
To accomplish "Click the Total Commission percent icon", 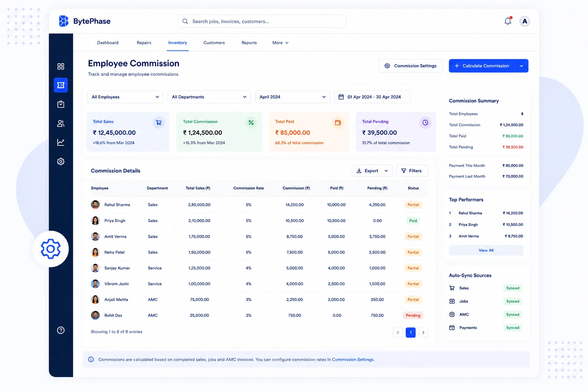I will coord(251,122).
